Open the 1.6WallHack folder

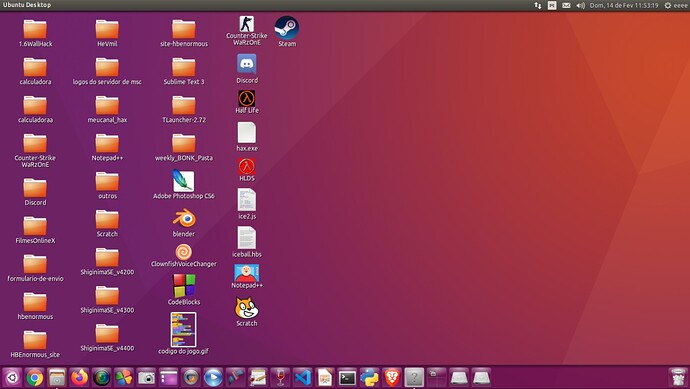[x=35, y=29]
